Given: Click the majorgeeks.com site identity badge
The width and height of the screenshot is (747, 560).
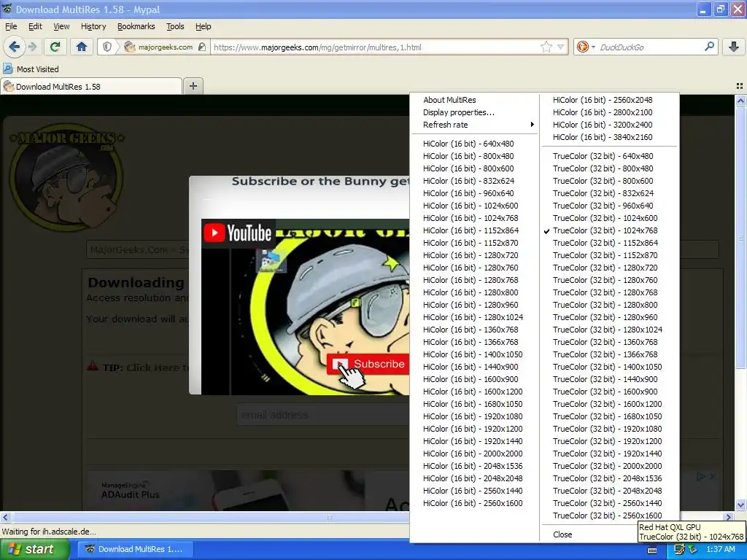Looking at the screenshot, I should pyautogui.click(x=165, y=47).
